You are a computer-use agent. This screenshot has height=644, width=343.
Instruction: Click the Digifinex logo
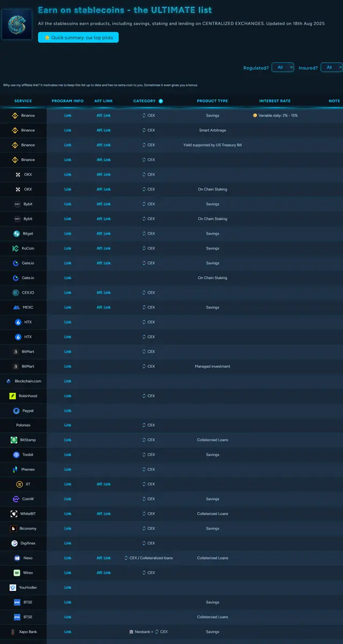point(14,543)
